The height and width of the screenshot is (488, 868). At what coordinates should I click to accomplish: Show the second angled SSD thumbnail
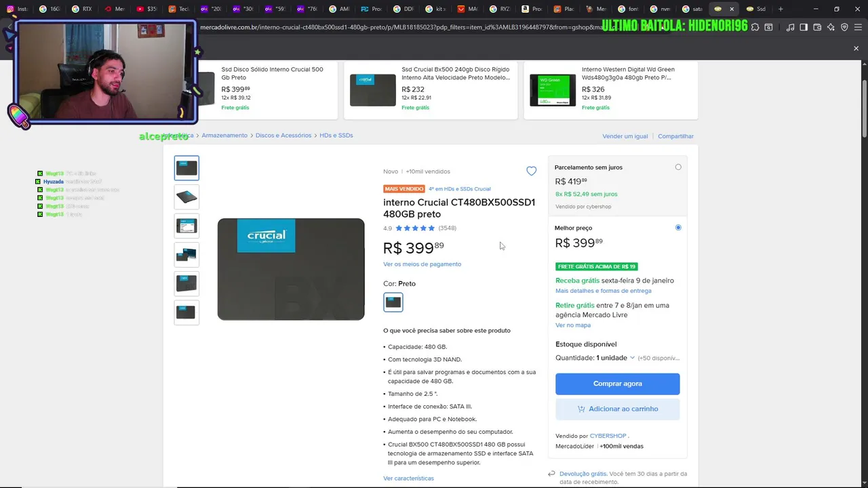point(186,197)
